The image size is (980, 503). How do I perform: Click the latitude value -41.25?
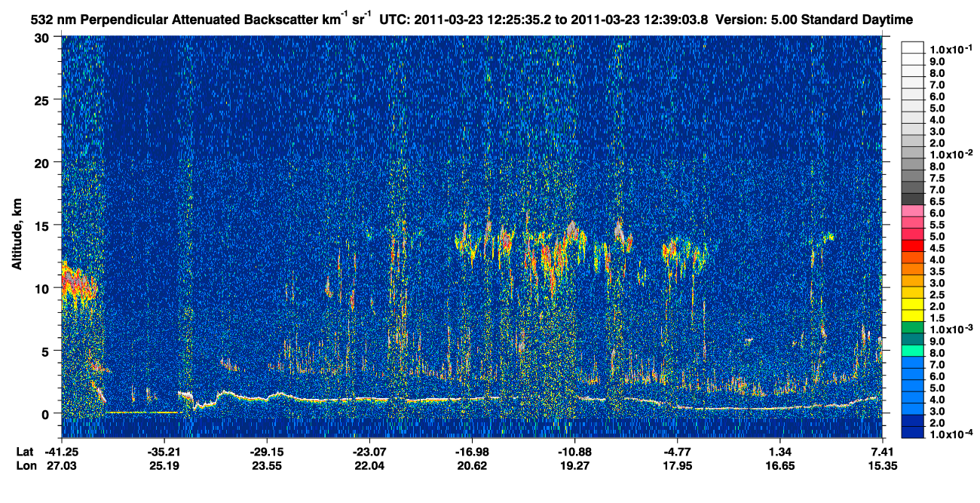point(62,452)
